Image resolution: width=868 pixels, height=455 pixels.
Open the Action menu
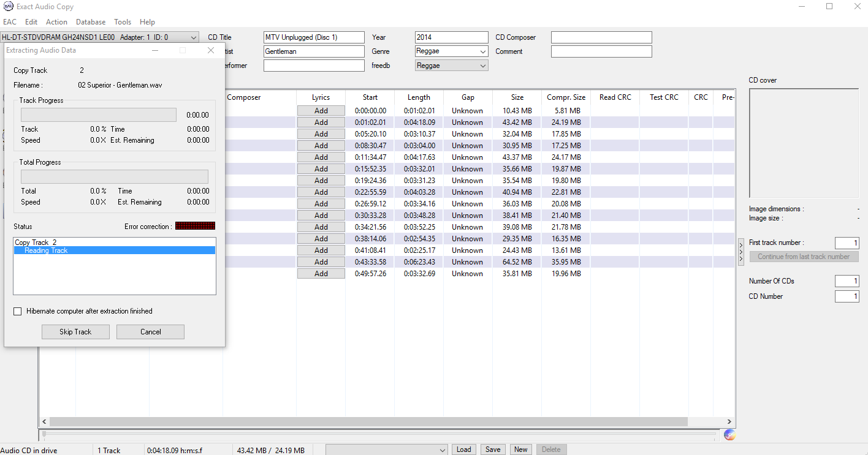pyautogui.click(x=56, y=22)
